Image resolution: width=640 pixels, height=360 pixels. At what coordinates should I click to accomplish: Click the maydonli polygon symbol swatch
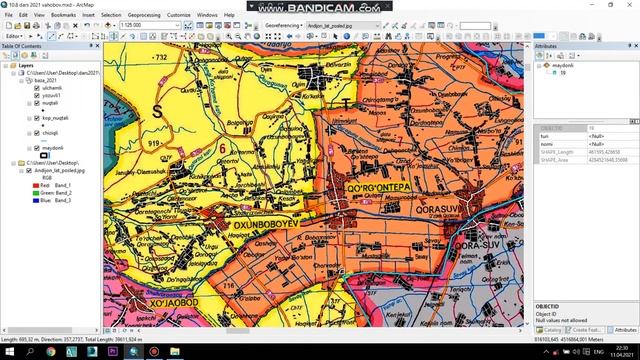point(44,156)
